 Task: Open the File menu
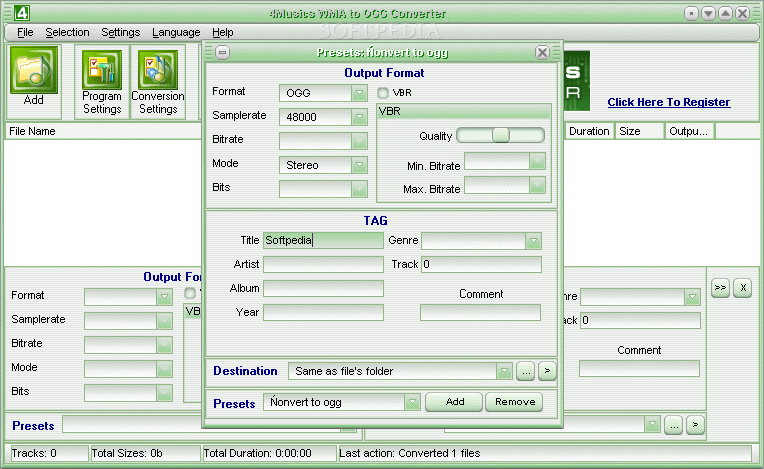[x=25, y=32]
